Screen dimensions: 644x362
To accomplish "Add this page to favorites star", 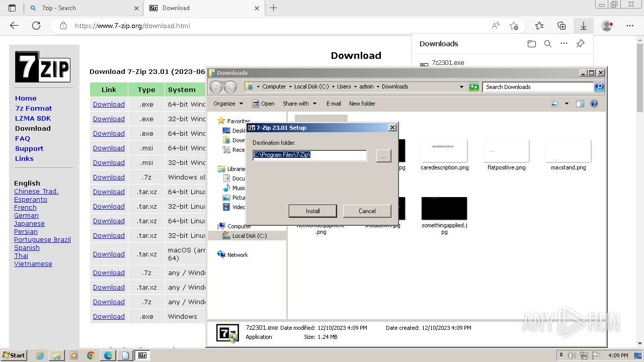I will pos(514,26).
